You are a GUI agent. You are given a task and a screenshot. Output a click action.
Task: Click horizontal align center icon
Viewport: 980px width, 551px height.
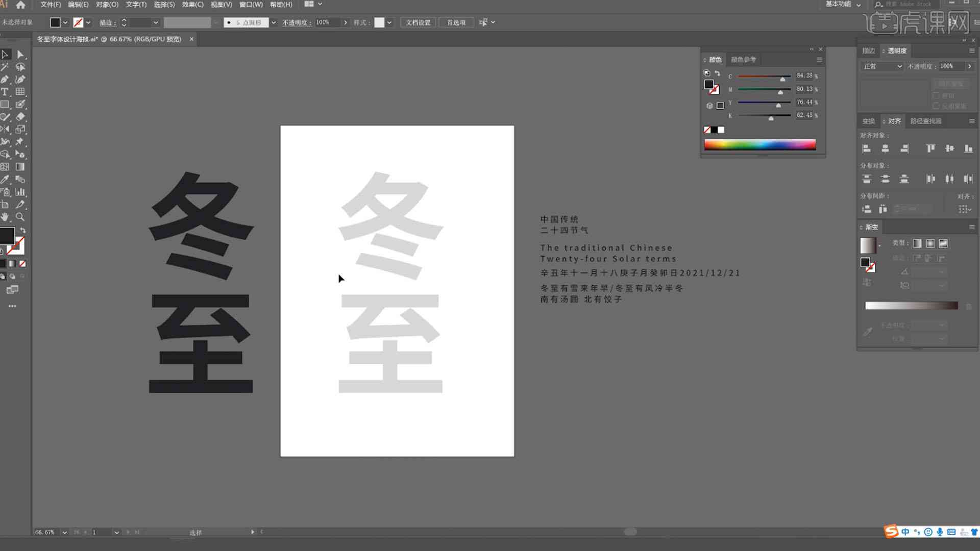point(885,148)
